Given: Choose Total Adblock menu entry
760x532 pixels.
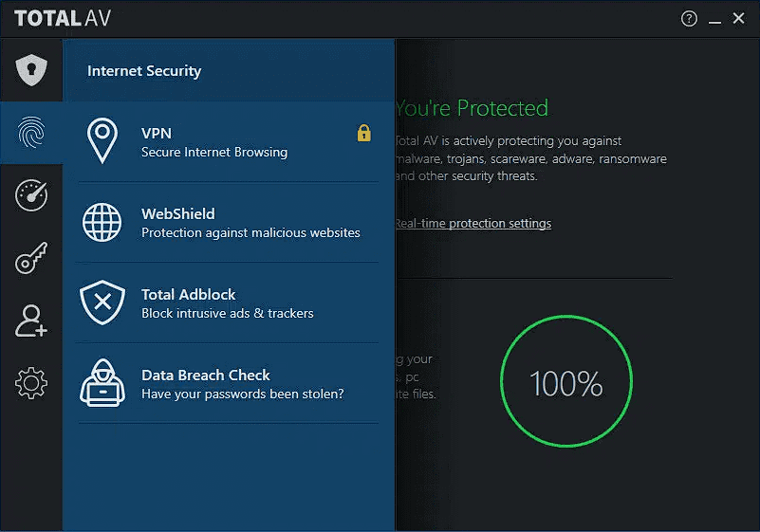Looking at the screenshot, I should click(x=228, y=303).
